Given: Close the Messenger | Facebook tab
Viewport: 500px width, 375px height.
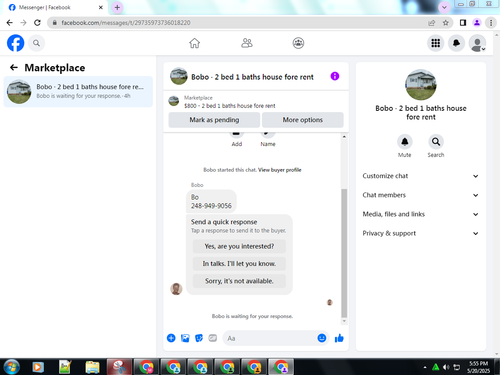Looking at the screenshot, I should click(x=100, y=7).
